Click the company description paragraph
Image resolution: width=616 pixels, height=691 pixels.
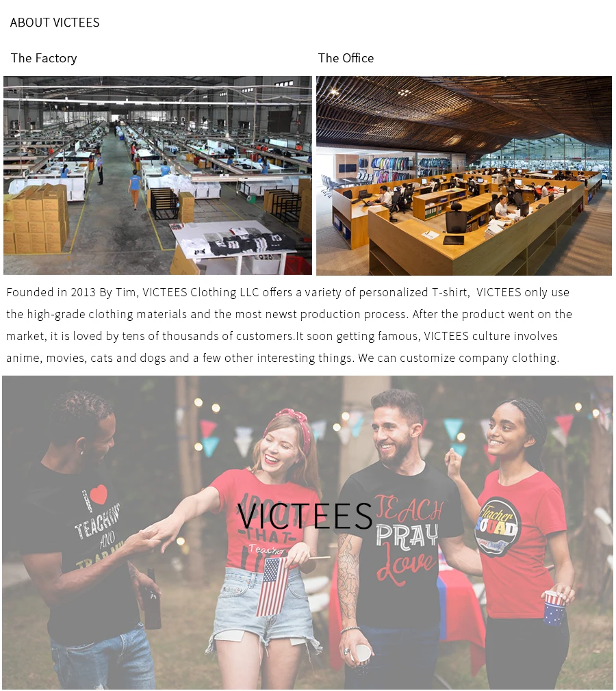tap(289, 325)
